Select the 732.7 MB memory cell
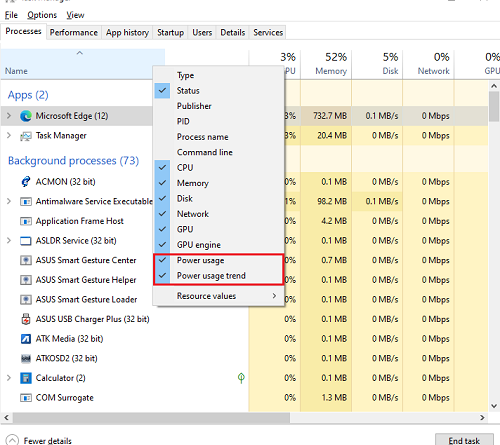 coord(326,116)
